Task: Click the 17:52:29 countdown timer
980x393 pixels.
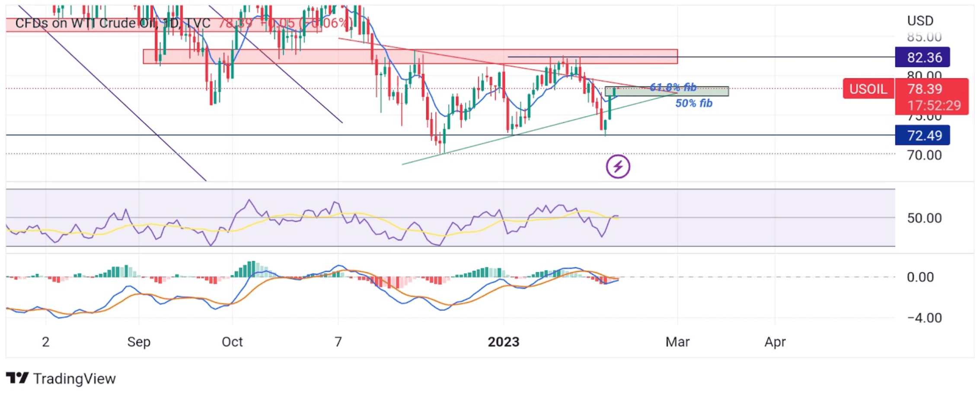Action: [934, 105]
